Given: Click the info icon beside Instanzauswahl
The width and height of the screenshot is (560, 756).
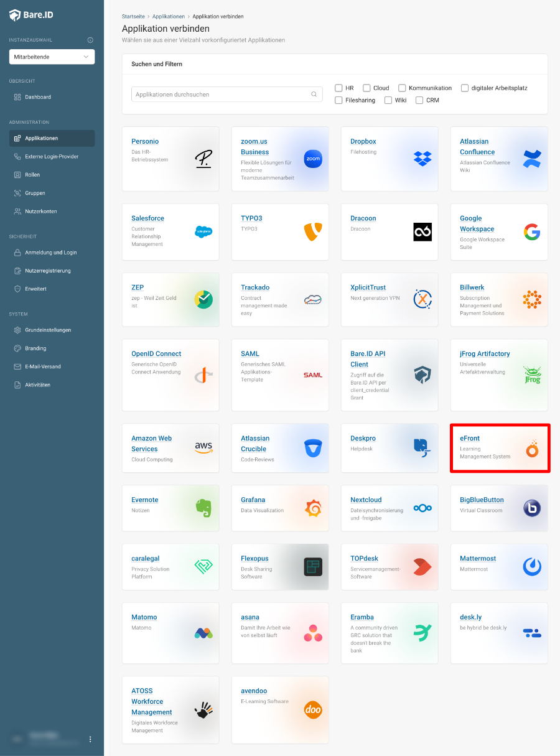Looking at the screenshot, I should tap(90, 40).
